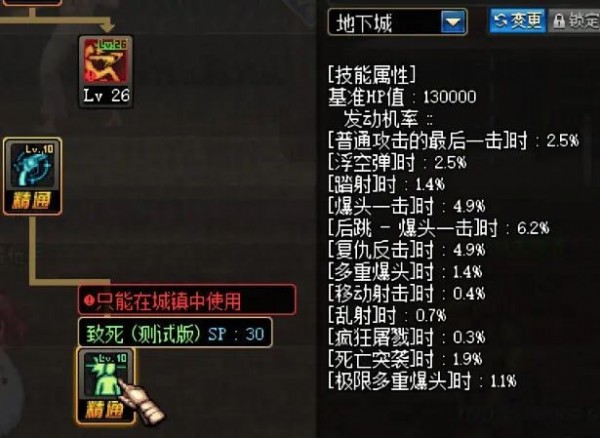Screen dimensions: 600x438
Task: Click the red exclamation warning icon
Action: click(x=89, y=300)
